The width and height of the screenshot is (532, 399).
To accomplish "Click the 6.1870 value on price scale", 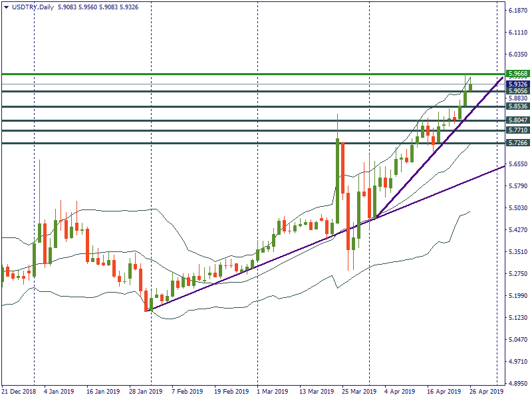I will point(517,11).
